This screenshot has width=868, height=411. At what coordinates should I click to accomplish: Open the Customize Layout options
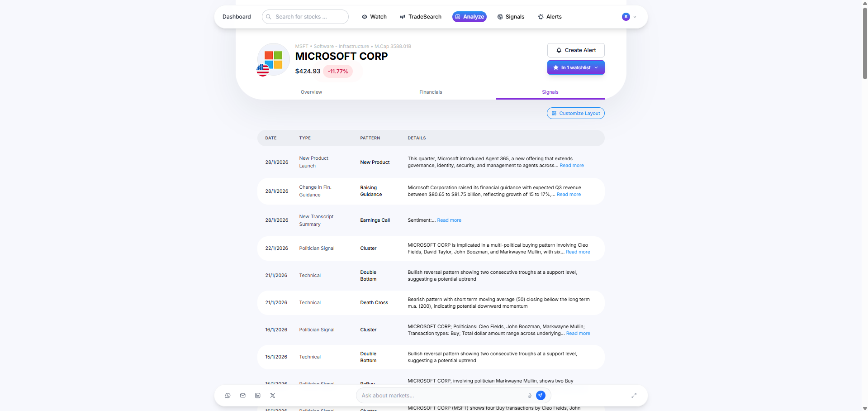(575, 113)
